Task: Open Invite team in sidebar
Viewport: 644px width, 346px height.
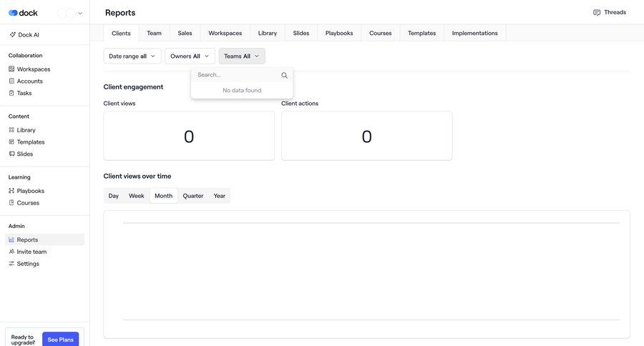Action: (45, 251)
